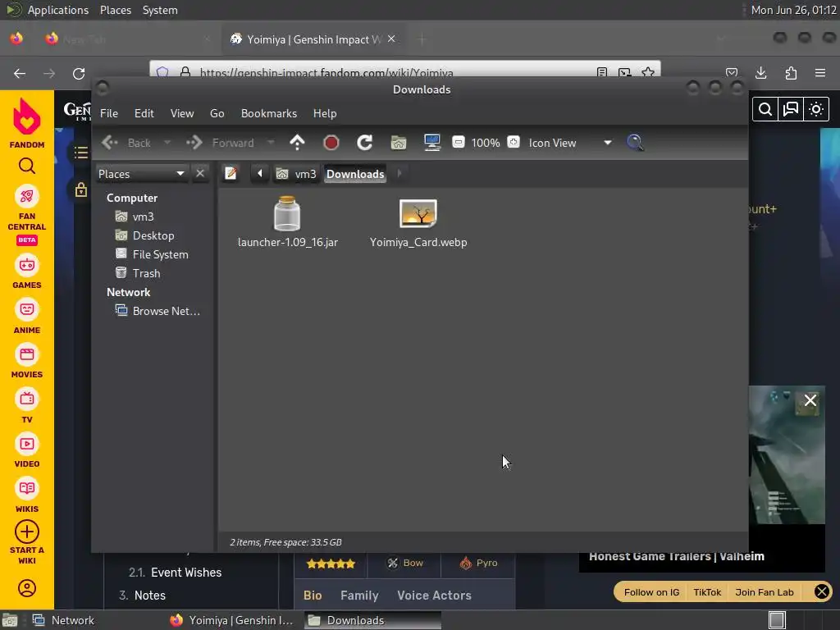Dismiss the social links banner

822,591
